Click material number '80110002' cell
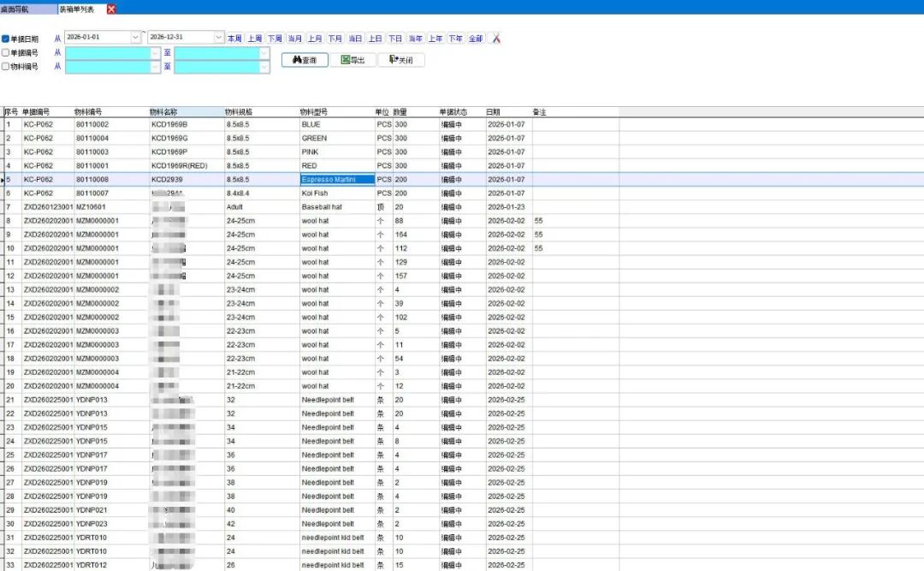Image resolution: width=924 pixels, height=571 pixels. coord(111,124)
